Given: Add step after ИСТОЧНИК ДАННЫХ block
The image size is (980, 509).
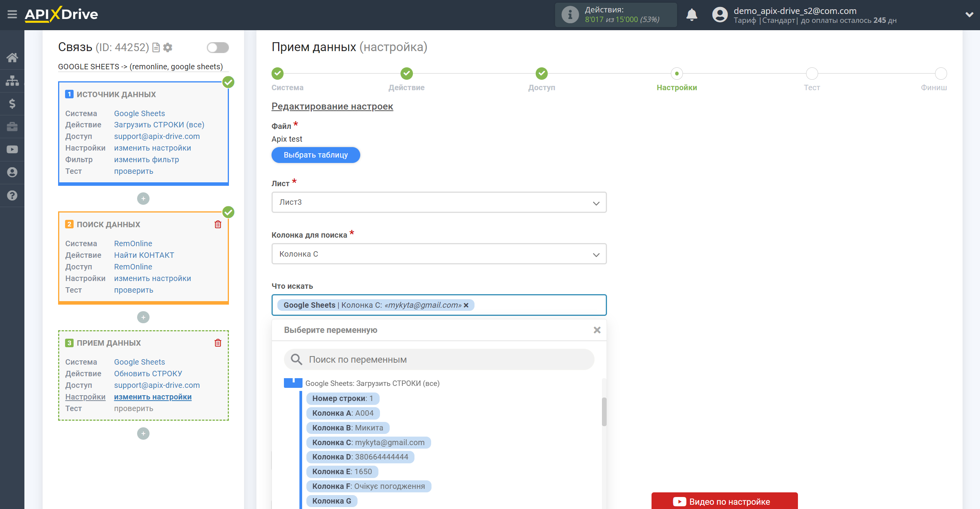Looking at the screenshot, I should pyautogui.click(x=143, y=199).
